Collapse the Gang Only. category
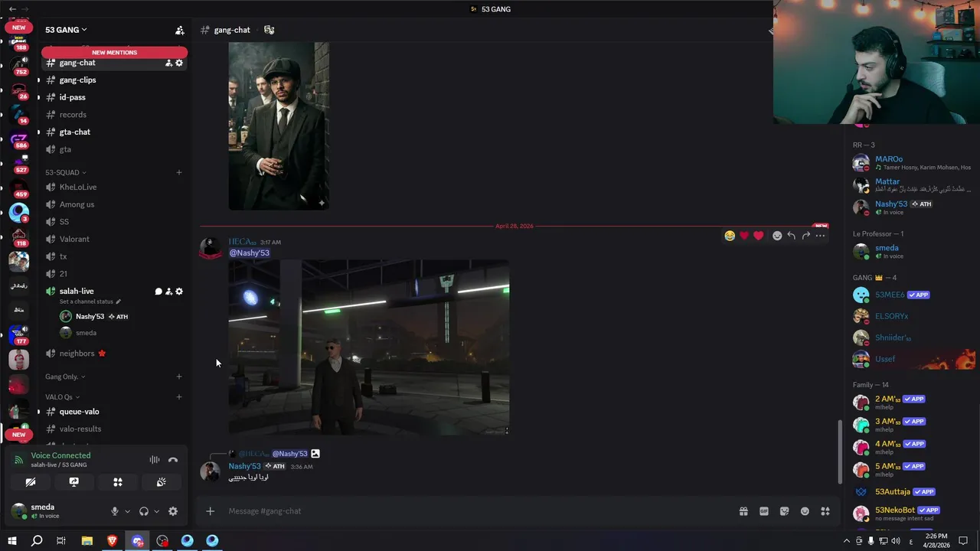Screen dimensions: 980x551 click(65, 377)
